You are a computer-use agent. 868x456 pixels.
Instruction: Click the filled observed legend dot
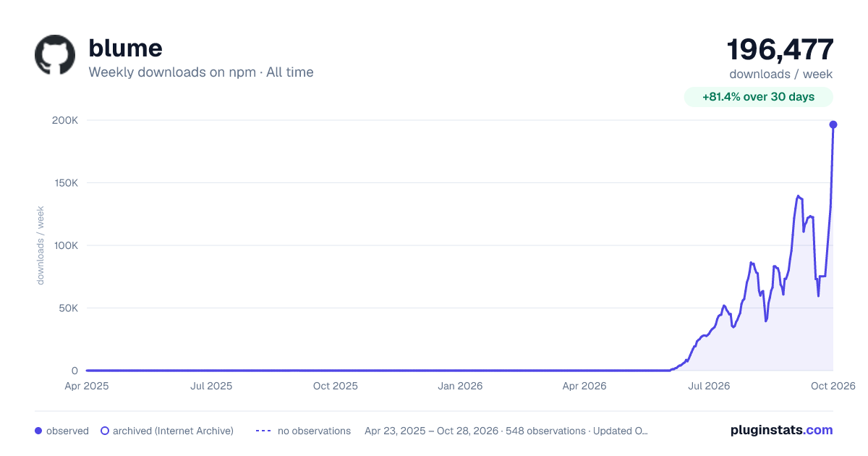(x=38, y=431)
